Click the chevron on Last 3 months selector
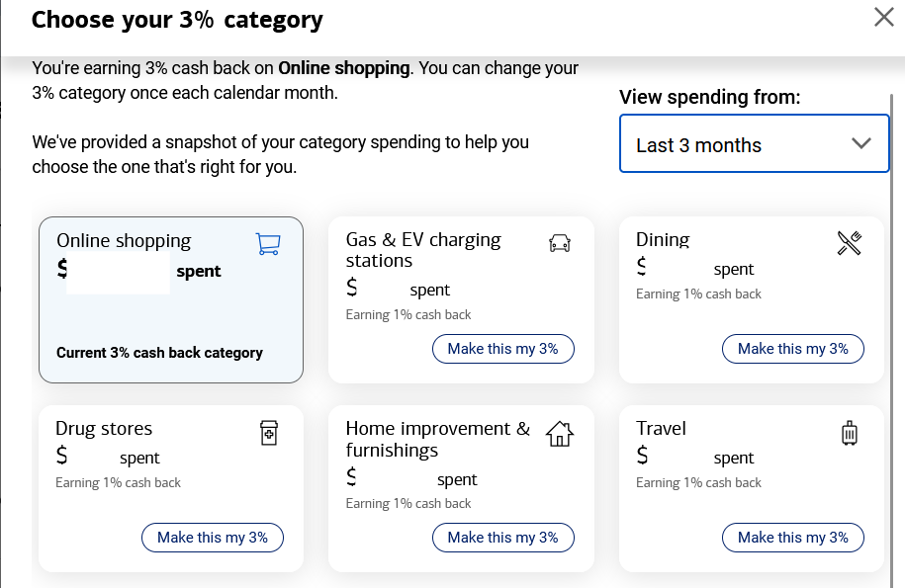This screenshot has height=588, width=905. pos(860,143)
